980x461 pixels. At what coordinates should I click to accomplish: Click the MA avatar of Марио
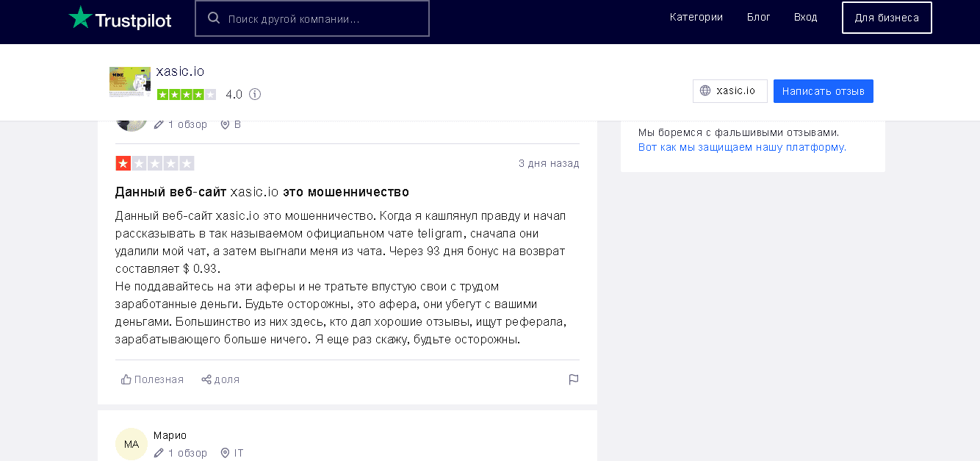(131, 444)
